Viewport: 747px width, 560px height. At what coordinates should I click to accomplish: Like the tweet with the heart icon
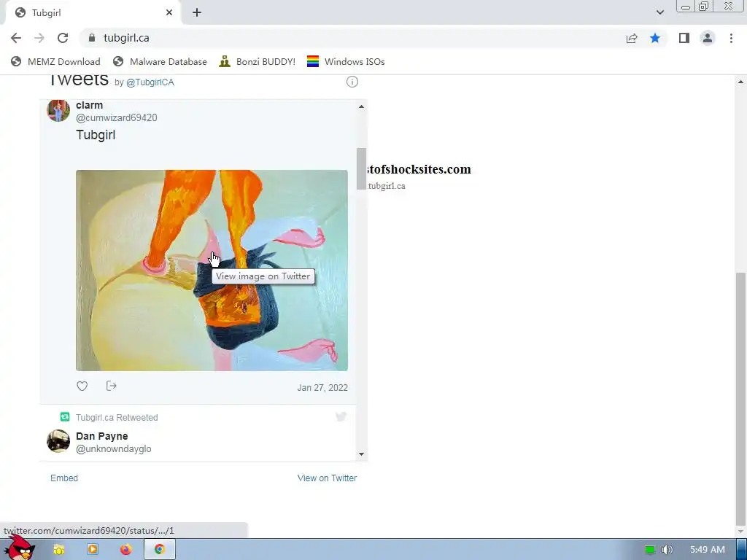pyautogui.click(x=82, y=386)
